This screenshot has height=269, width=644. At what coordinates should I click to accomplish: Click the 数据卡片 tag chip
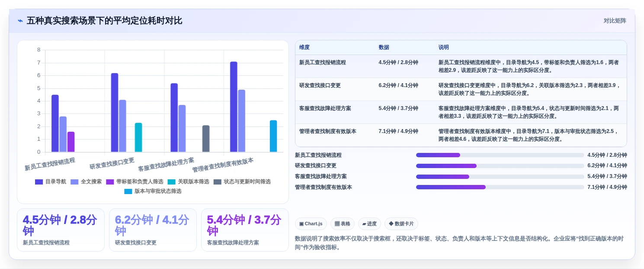pyautogui.click(x=401, y=224)
